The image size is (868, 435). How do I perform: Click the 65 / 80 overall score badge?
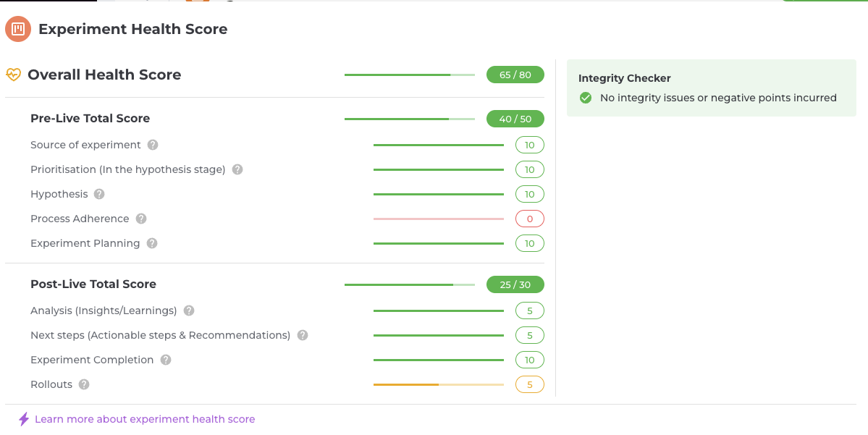click(515, 75)
